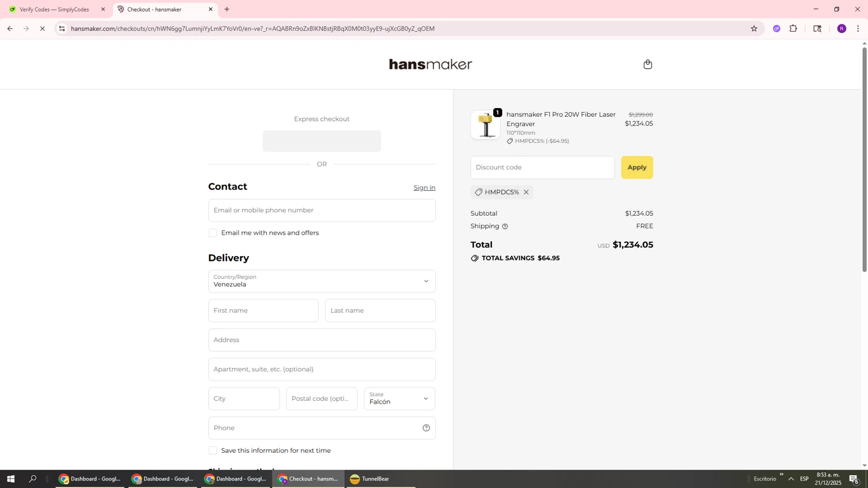
Task: Select the Checkout hansmaker browser tab
Action: (165, 9)
